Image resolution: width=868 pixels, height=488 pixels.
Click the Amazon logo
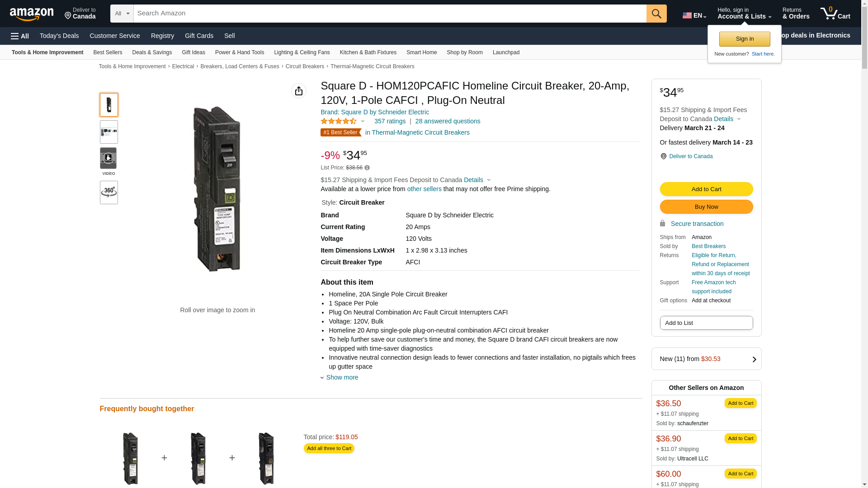pyautogui.click(x=32, y=14)
